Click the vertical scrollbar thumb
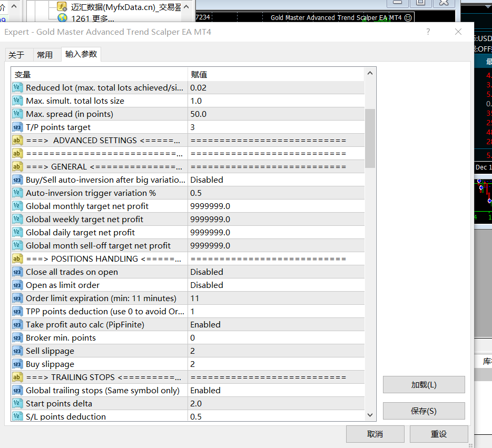Screen dimensions: 492x448 coord(370,138)
